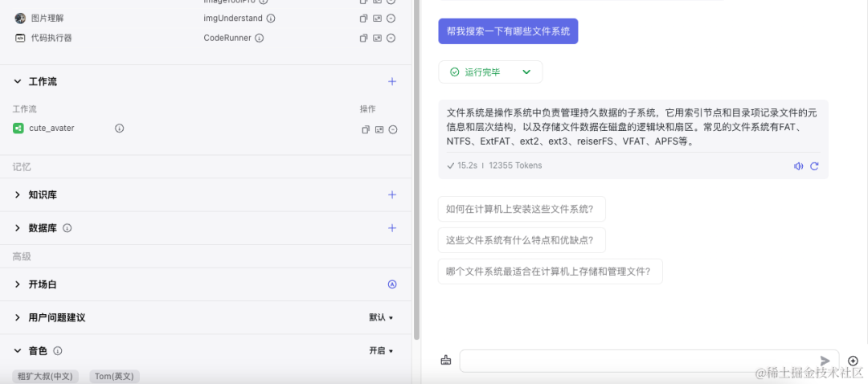Remove the 图片理解 plugin with minus icon
Viewport: 868px width, 384px height.
click(x=391, y=18)
